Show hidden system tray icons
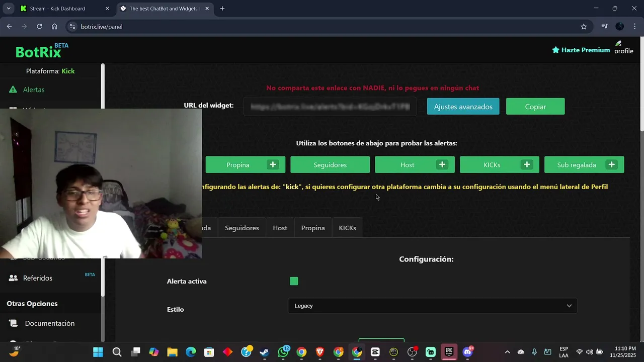 tap(507, 352)
